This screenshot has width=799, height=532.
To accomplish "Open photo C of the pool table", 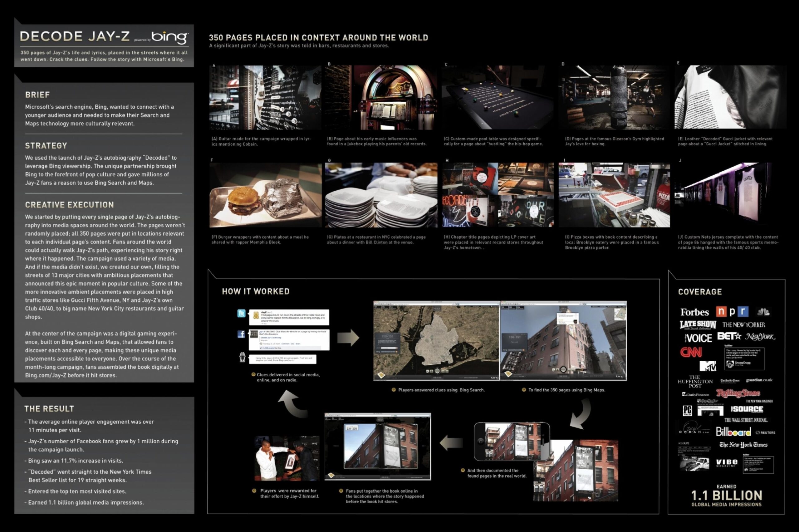I will click(498, 97).
